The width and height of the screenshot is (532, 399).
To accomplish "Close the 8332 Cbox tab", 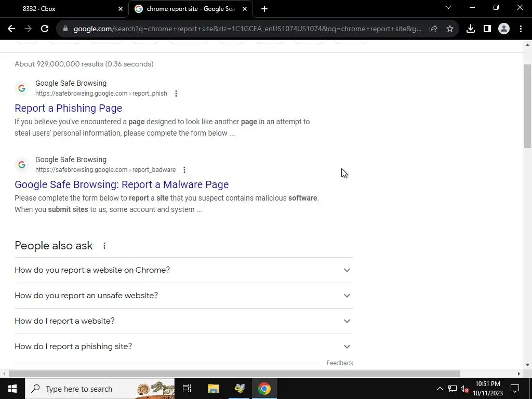I will pos(120,9).
